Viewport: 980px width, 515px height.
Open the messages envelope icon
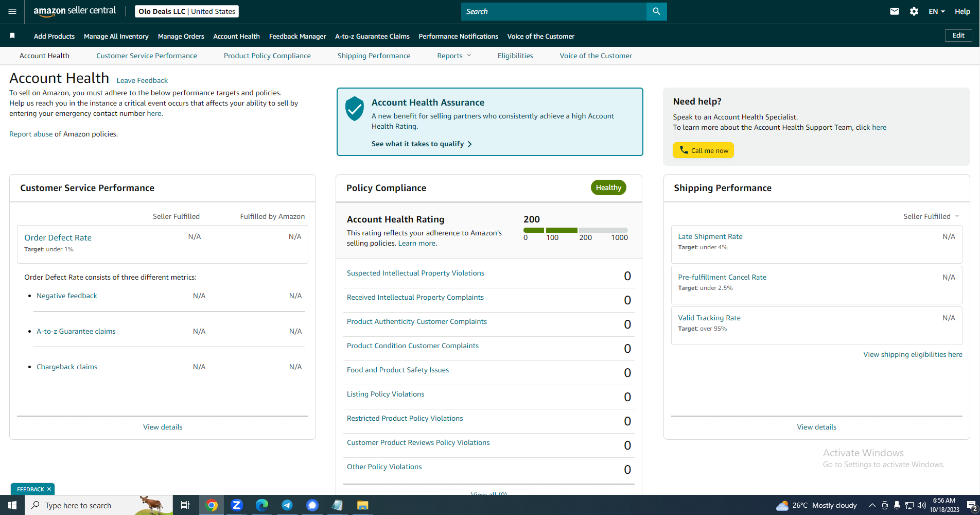(x=895, y=11)
